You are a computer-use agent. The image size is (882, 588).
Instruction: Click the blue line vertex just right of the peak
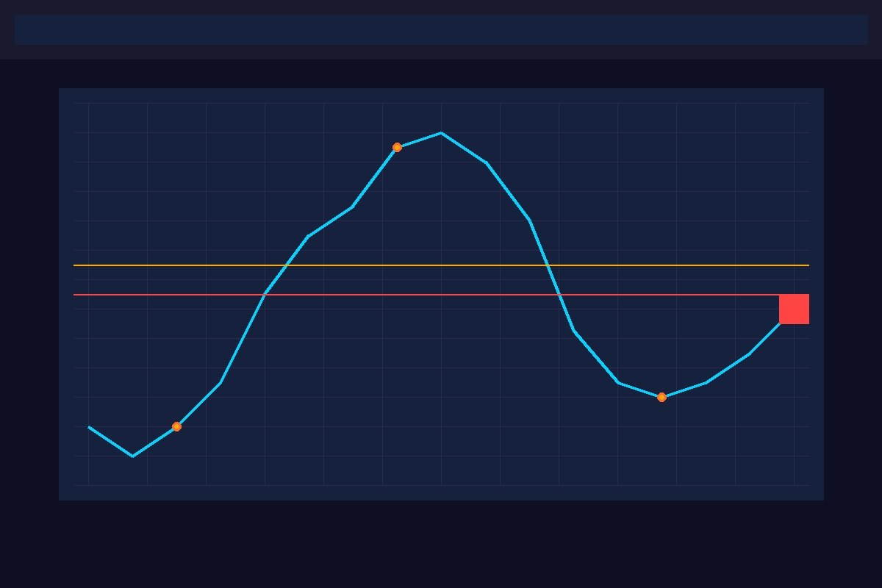(x=486, y=162)
